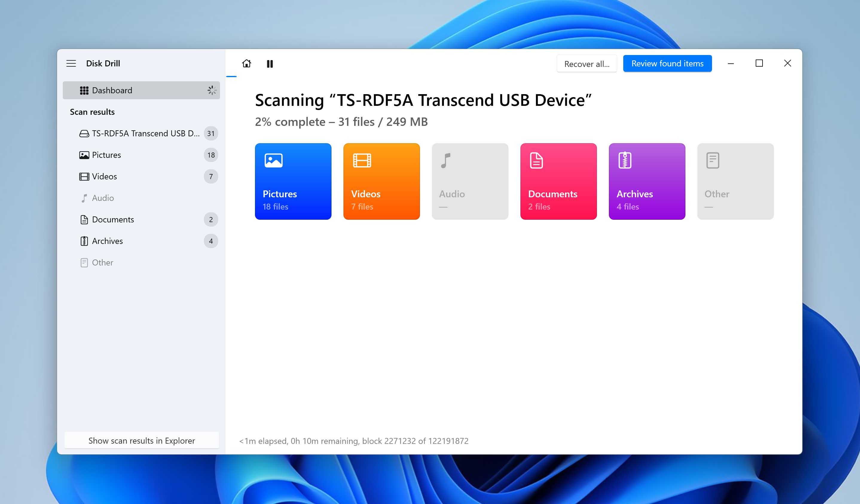Open the purple Archives 4 files card
The image size is (860, 504).
click(647, 181)
